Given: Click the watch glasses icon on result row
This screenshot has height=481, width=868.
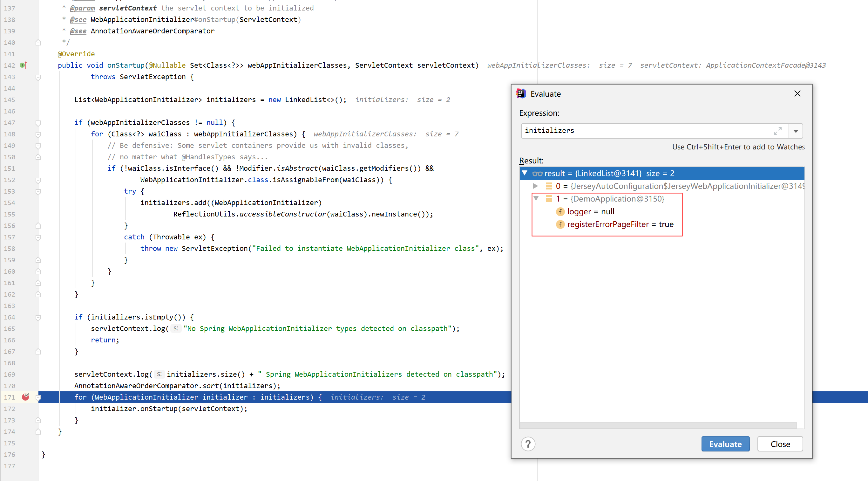Looking at the screenshot, I should coord(537,174).
